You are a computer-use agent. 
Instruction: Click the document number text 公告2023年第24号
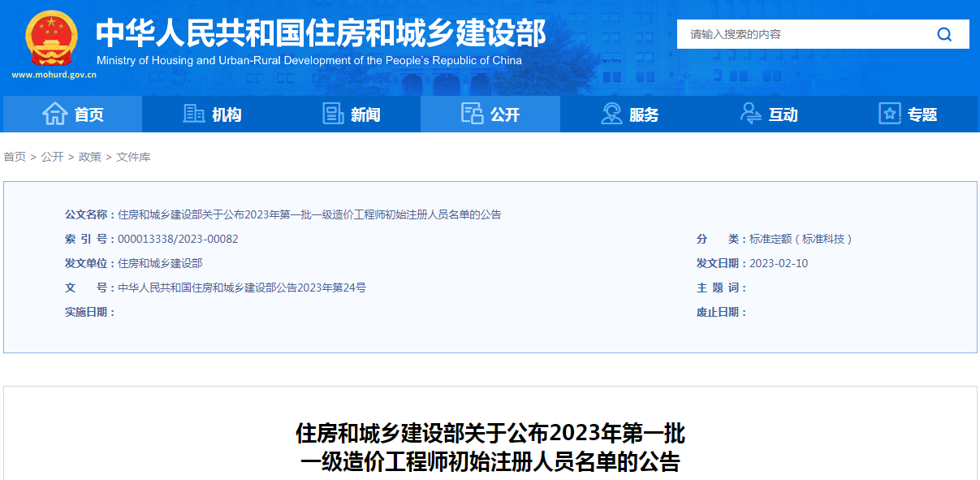(320, 288)
